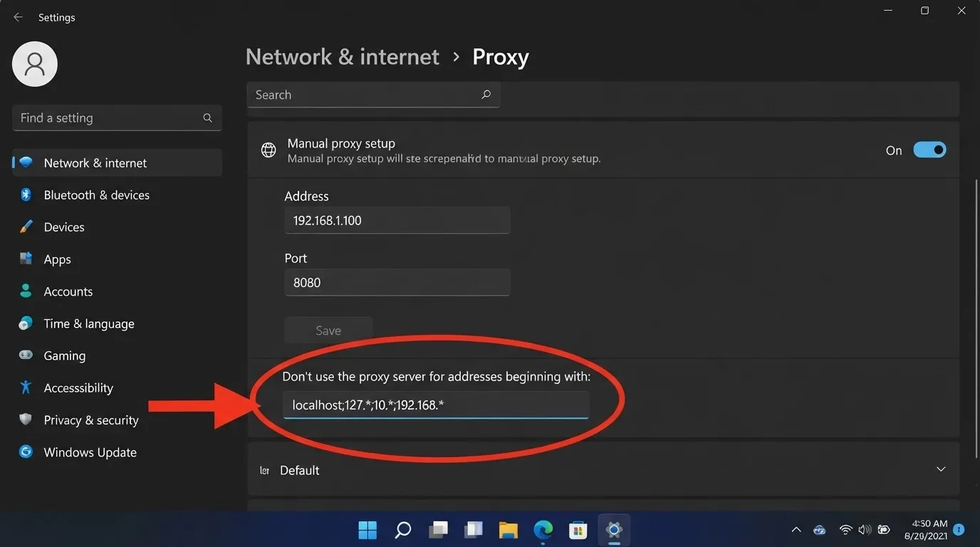Click the magnifier in Find a setting
The image size is (980, 547).
[x=207, y=118]
